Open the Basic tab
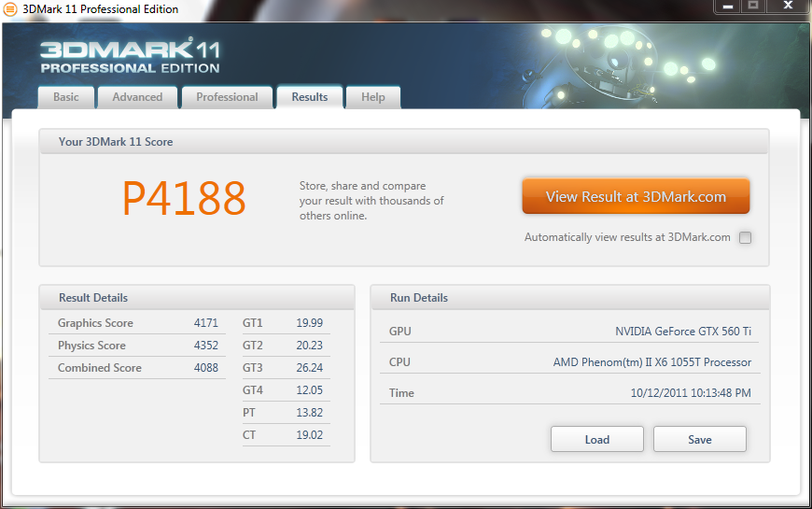 tap(66, 97)
